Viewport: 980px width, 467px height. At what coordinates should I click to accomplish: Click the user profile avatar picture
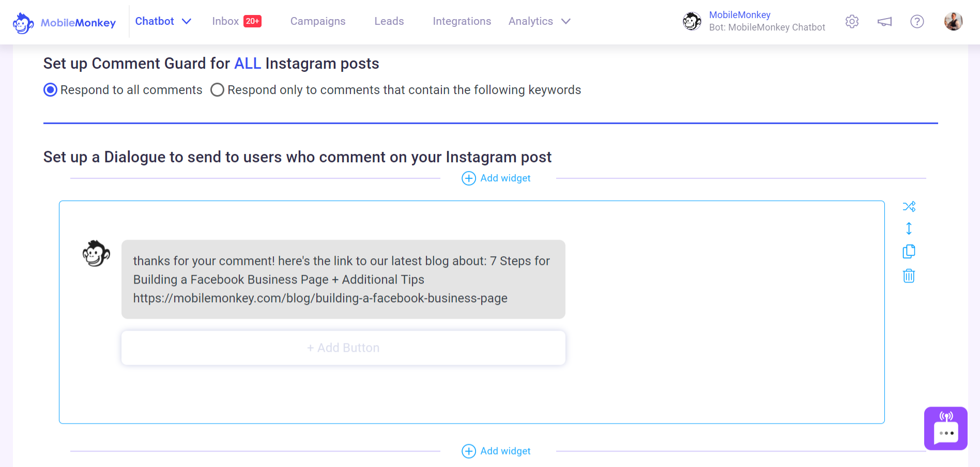click(x=953, y=21)
